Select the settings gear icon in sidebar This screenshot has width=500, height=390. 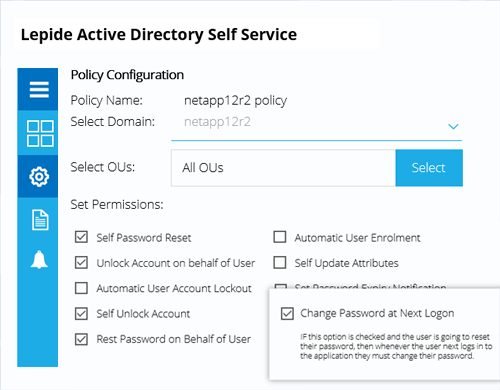pos(39,177)
